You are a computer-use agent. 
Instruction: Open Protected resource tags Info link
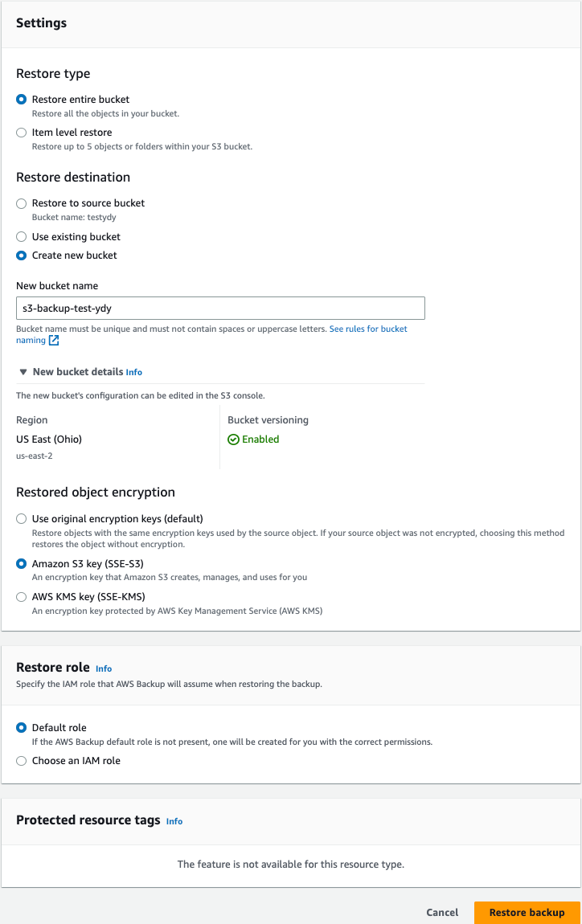click(x=174, y=821)
